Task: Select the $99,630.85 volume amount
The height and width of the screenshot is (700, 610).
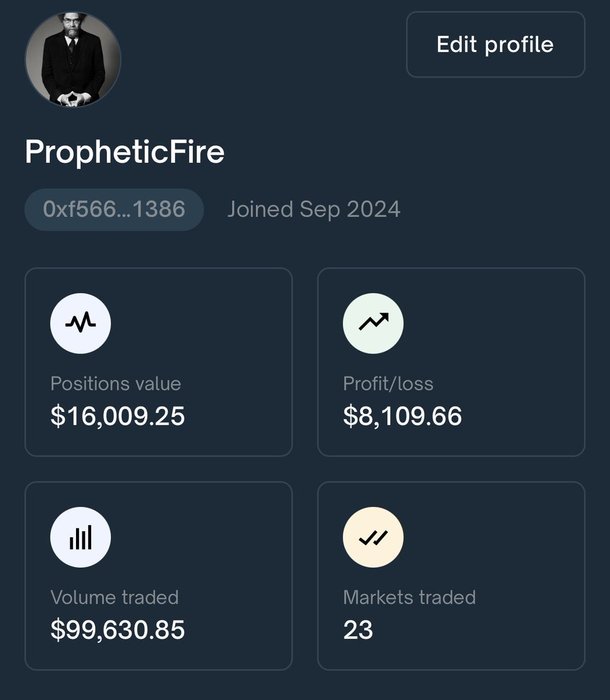Action: coord(118,630)
